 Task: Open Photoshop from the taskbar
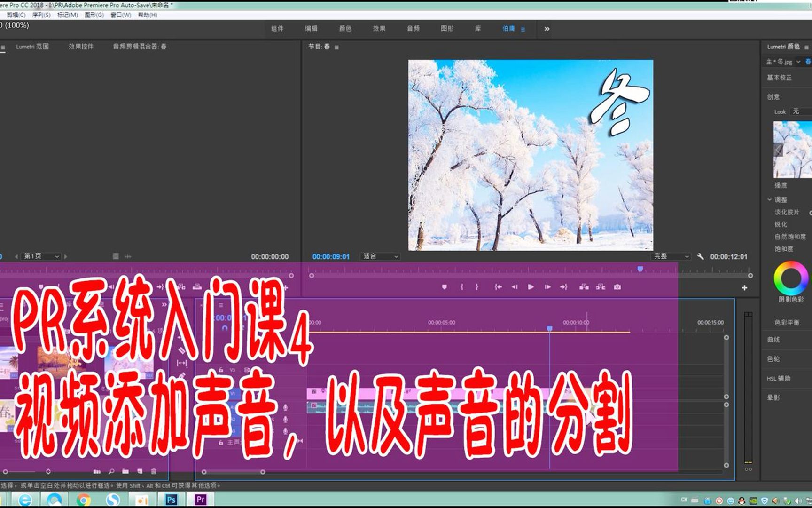[x=171, y=500]
